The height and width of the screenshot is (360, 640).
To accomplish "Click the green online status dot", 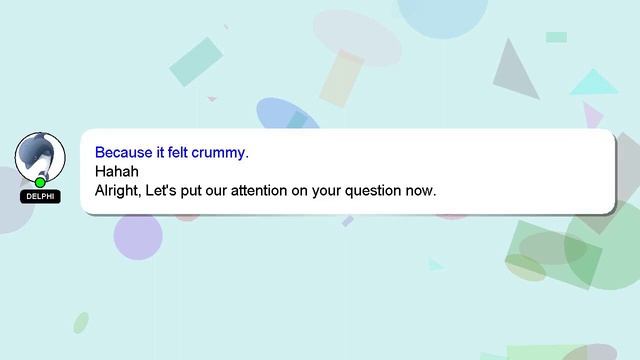I will (x=40, y=182).
